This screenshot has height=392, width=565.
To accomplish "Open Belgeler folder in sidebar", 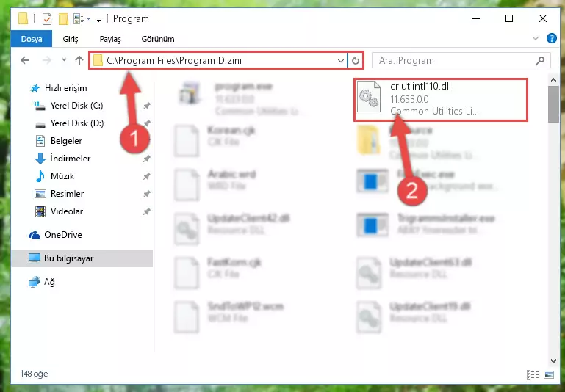I will [x=58, y=141].
